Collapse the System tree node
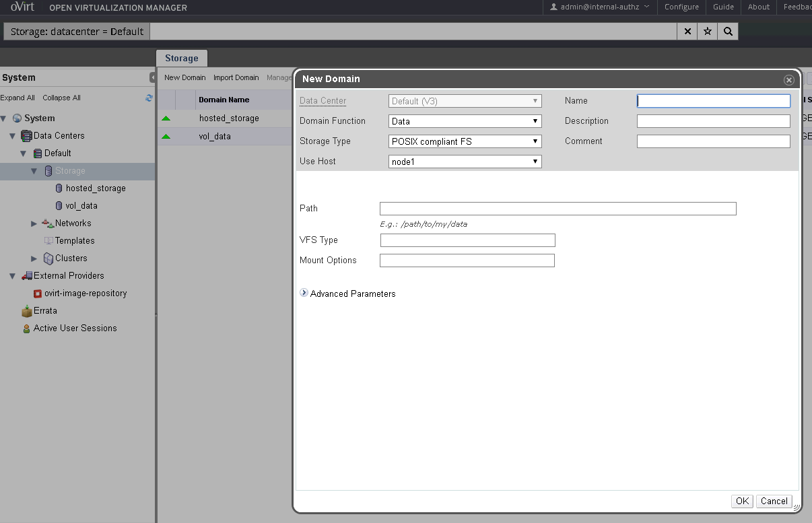Viewport: 812px width, 523px height. (3, 118)
